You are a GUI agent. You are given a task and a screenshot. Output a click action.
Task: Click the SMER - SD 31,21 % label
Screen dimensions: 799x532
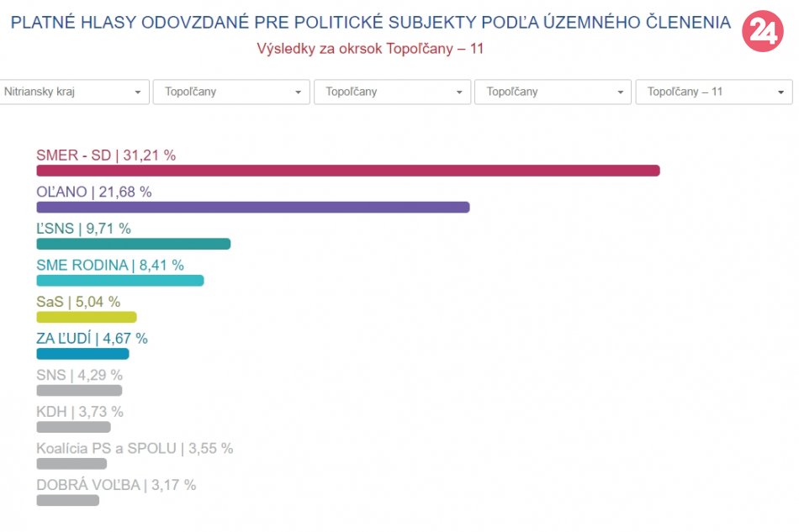pyautogui.click(x=106, y=155)
